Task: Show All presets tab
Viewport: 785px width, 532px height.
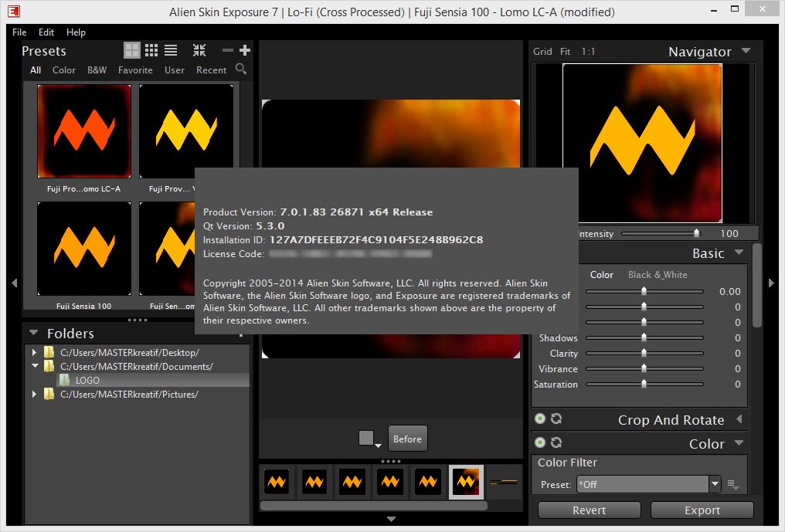Action: coord(36,70)
